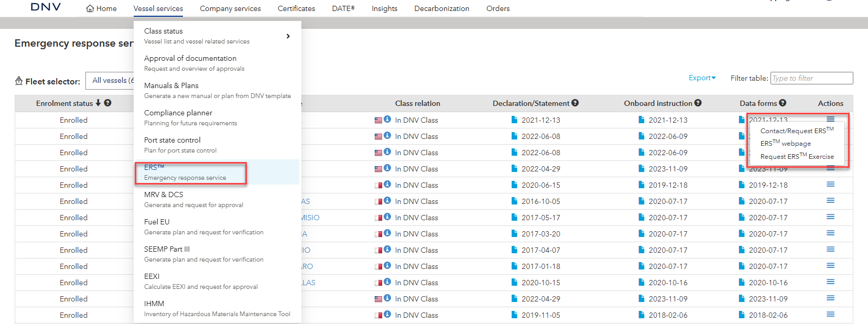The width and height of the screenshot is (868, 324).
Task: Open SEEMP Part III entry
Action: (x=217, y=254)
